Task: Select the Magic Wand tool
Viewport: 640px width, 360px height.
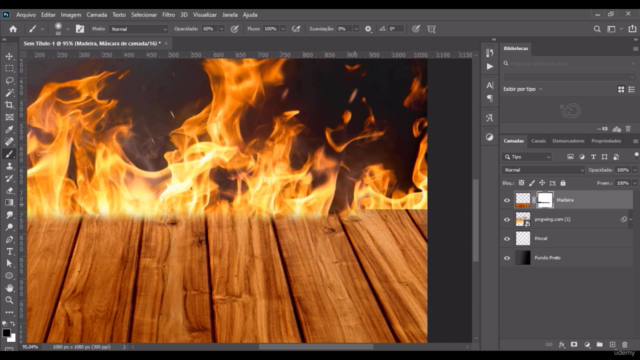Action: click(9, 93)
